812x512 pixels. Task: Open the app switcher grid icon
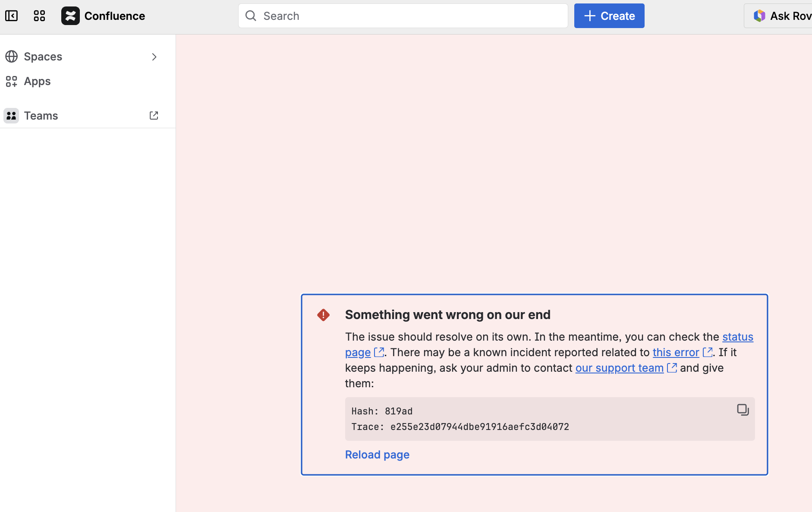39,16
